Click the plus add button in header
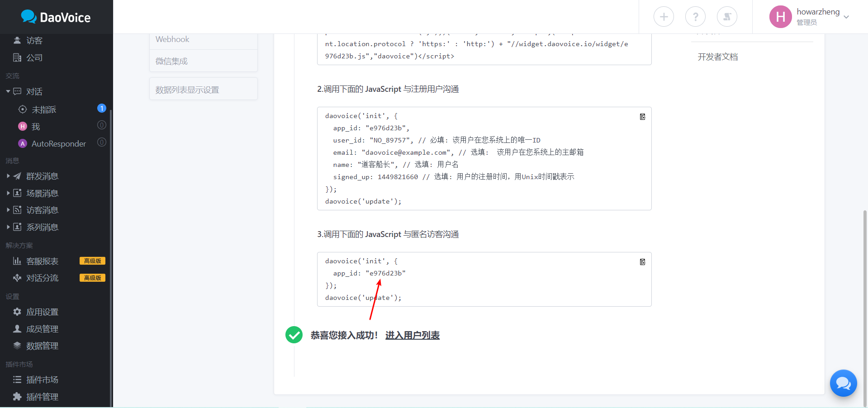The height and width of the screenshot is (408, 868). tap(664, 17)
